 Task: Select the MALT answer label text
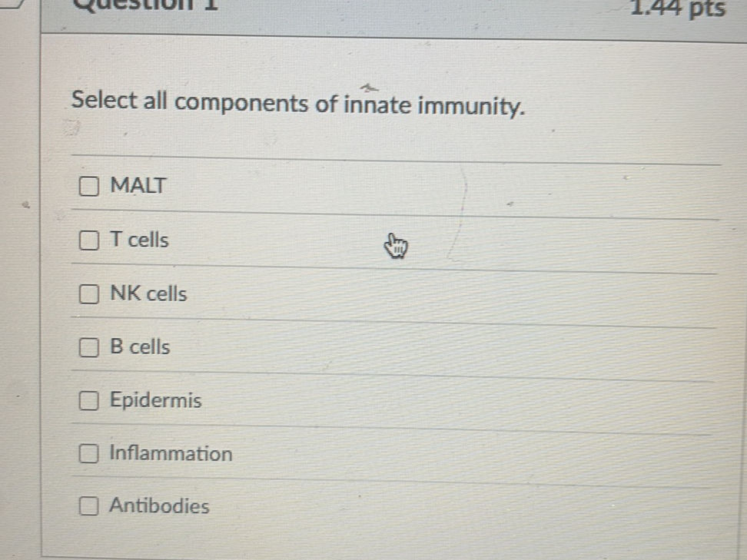pos(138,185)
